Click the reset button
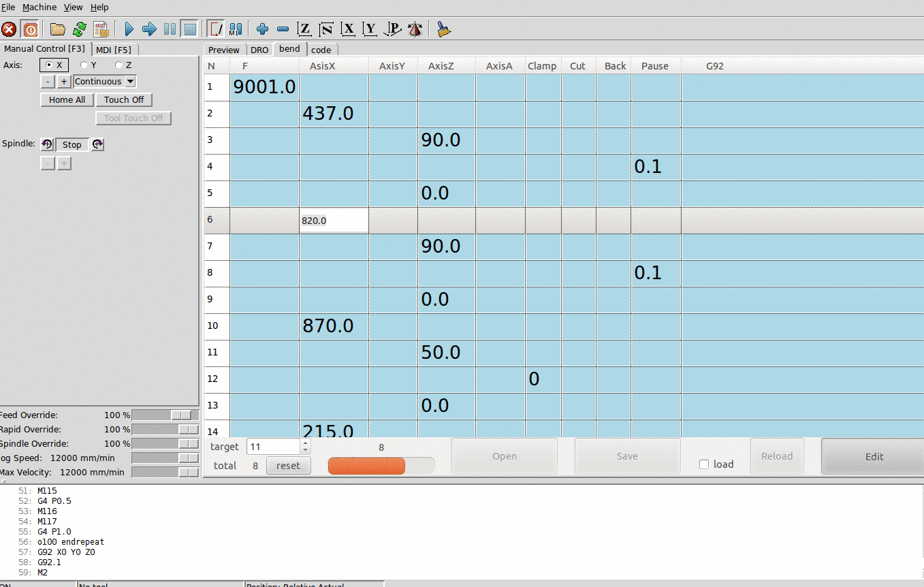 pos(288,466)
